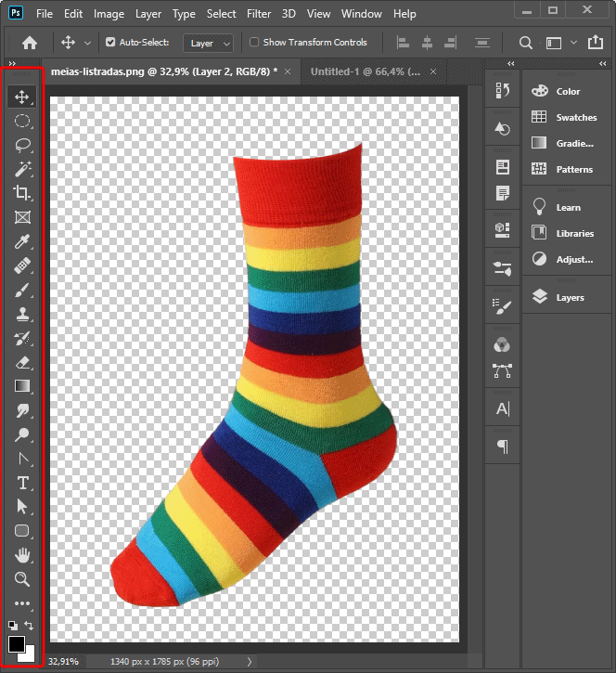This screenshot has width=616, height=673.
Task: Select the Horizontal Type tool
Action: click(x=22, y=483)
